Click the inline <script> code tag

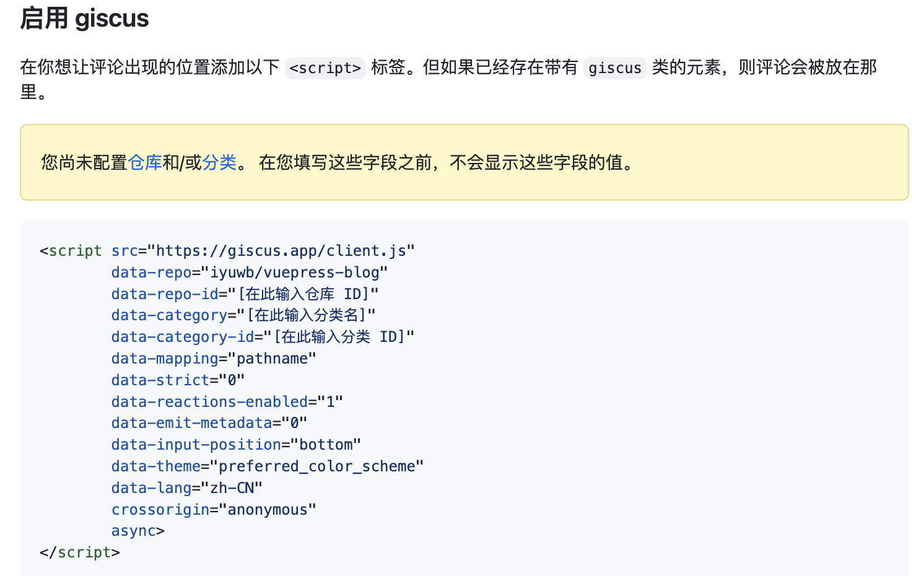click(325, 68)
